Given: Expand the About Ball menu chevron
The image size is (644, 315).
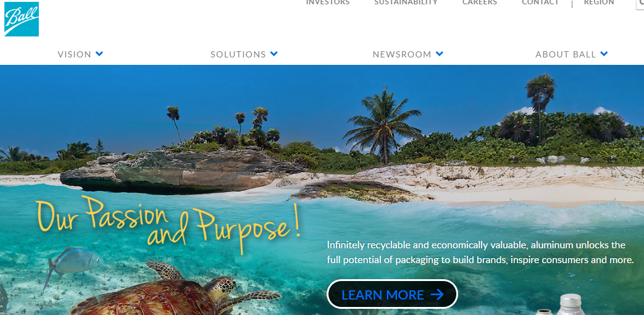Looking at the screenshot, I should (604, 54).
